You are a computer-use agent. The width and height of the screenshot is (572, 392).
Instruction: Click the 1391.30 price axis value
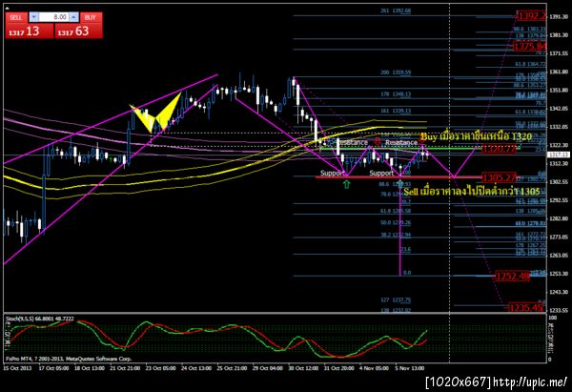pos(559,17)
